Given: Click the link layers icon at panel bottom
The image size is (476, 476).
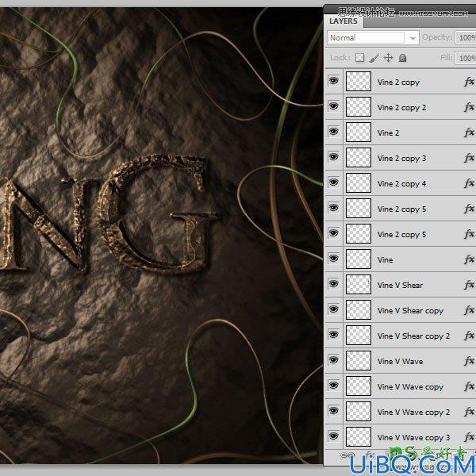Looking at the screenshot, I should [346, 455].
